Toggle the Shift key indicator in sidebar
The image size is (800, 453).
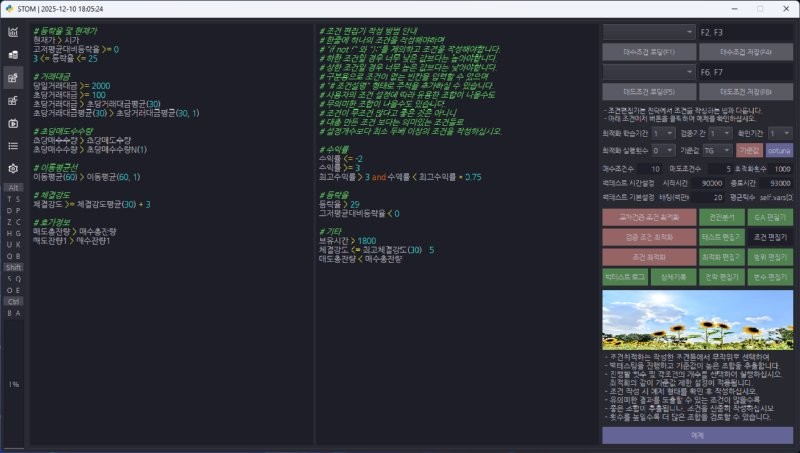point(14,267)
